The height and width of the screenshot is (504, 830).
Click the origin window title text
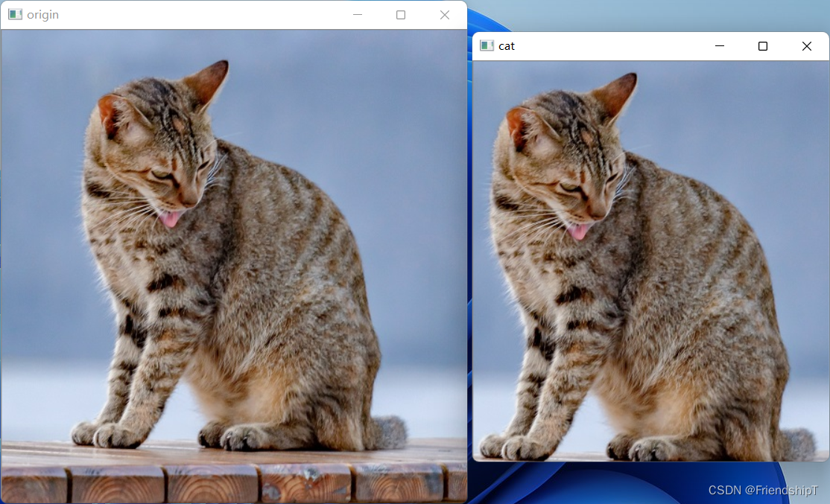43,15
